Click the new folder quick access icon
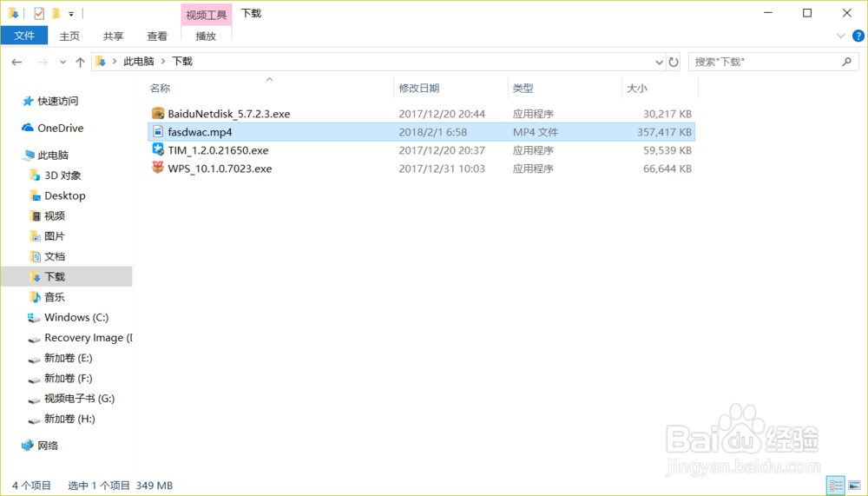The height and width of the screenshot is (496, 868). coord(56,13)
